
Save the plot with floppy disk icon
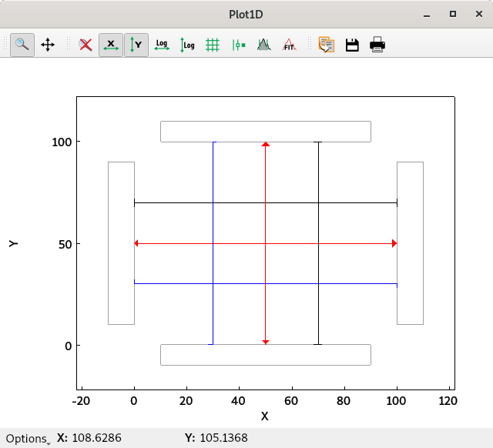click(352, 45)
